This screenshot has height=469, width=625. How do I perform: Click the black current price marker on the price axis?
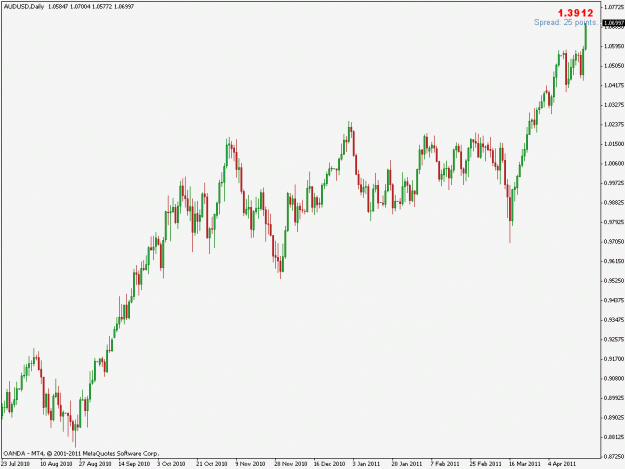click(x=614, y=24)
